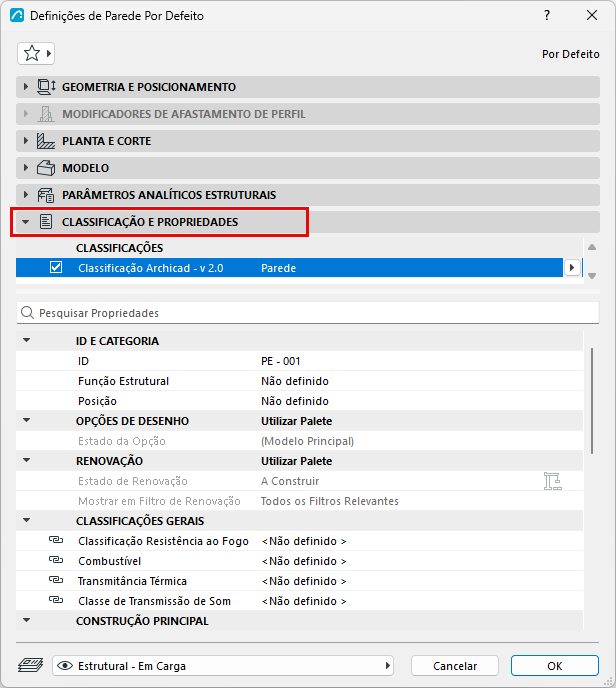
Task: Toggle the eye icon on Estrutural layer
Action: coord(65,666)
